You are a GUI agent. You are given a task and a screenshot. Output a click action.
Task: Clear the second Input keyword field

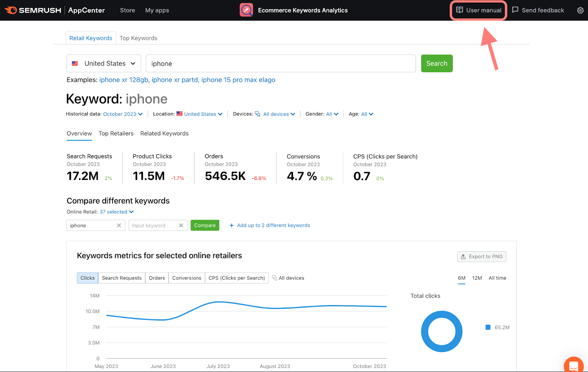[x=181, y=226]
